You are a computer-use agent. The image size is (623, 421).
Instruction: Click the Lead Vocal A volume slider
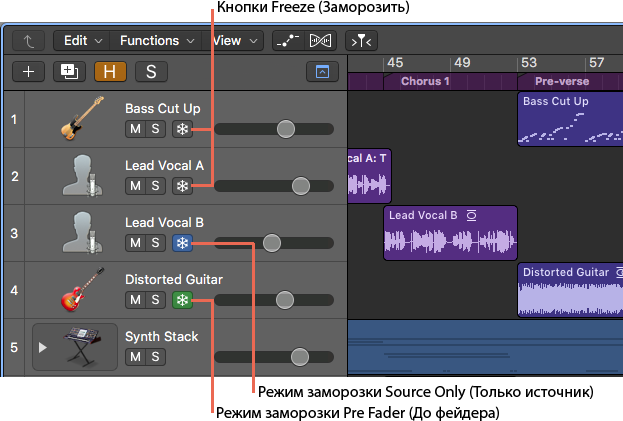[x=299, y=186]
